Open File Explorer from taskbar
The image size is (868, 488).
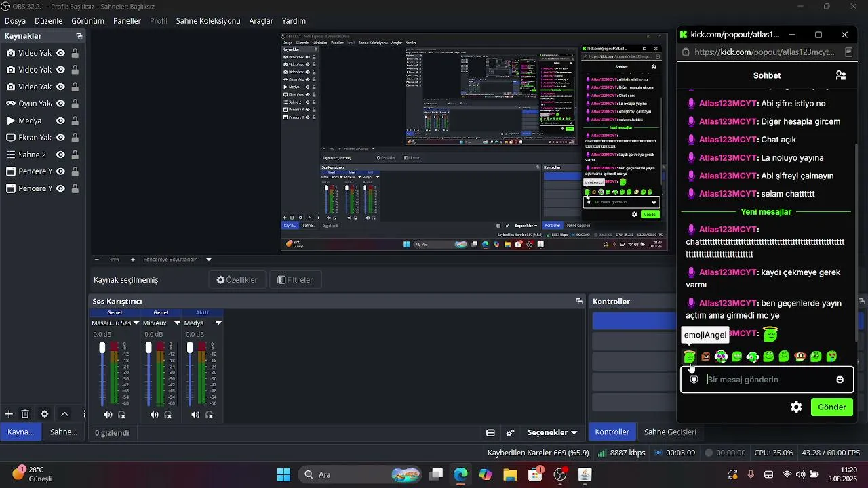tap(510, 474)
